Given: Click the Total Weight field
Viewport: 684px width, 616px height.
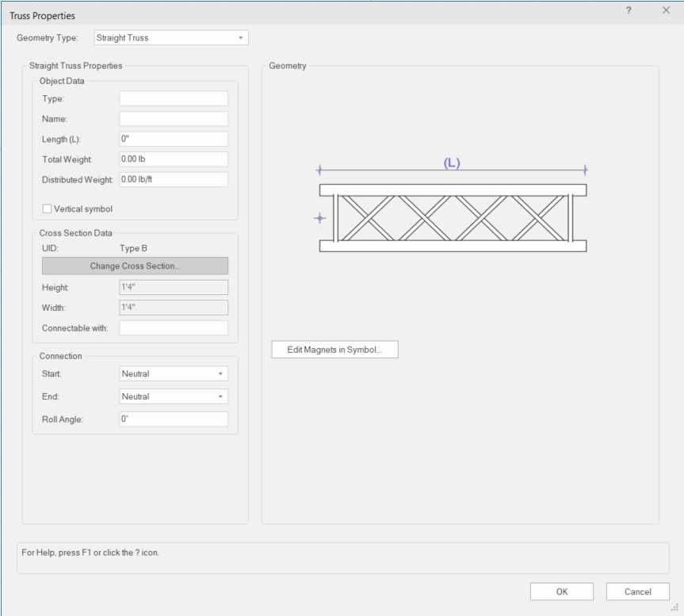Looking at the screenshot, I should pyautogui.click(x=174, y=159).
